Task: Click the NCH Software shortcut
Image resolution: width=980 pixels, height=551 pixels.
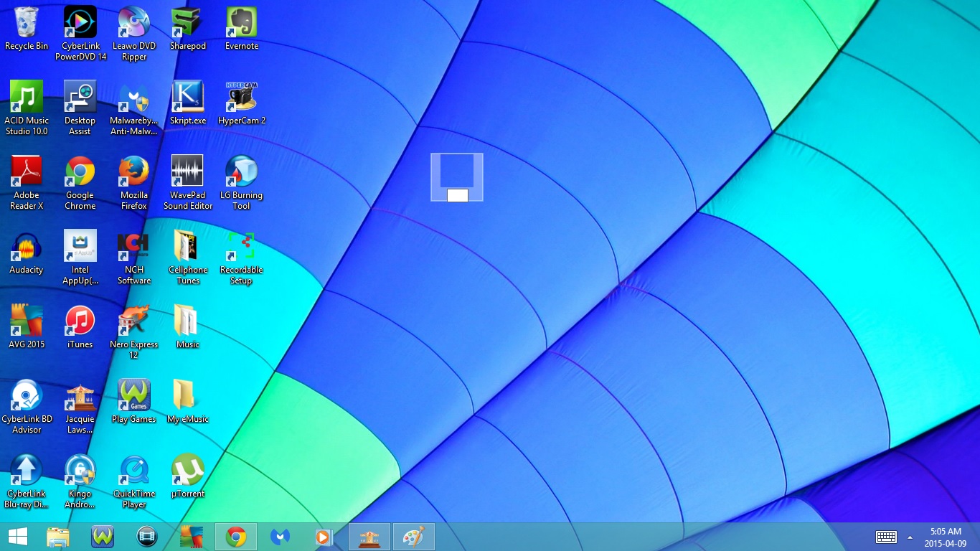Action: pyautogui.click(x=134, y=258)
